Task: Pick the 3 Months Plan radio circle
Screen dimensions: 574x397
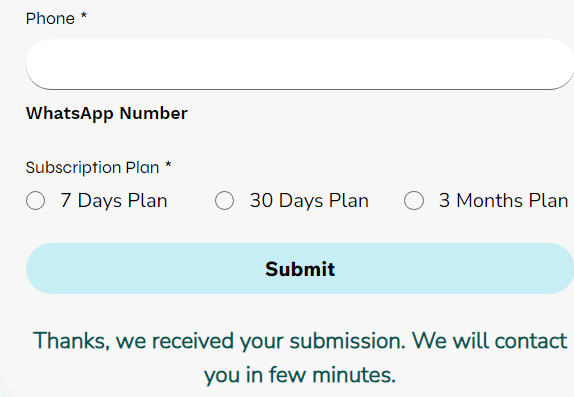Action: point(414,200)
